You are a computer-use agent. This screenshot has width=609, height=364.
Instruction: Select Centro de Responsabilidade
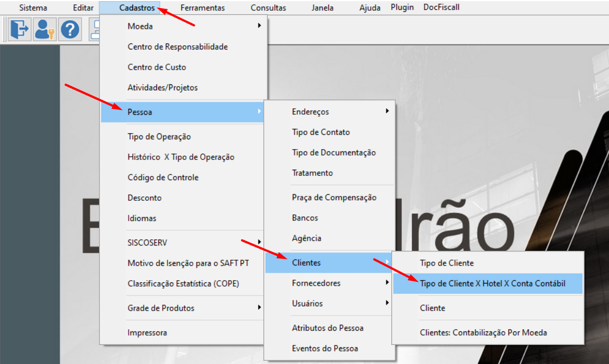pos(183,47)
